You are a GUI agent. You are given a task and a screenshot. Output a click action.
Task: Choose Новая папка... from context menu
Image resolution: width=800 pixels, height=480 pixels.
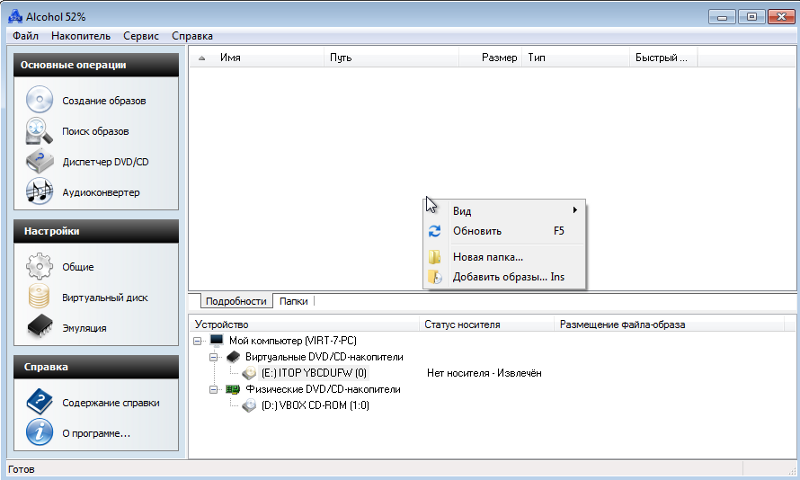[505, 257]
